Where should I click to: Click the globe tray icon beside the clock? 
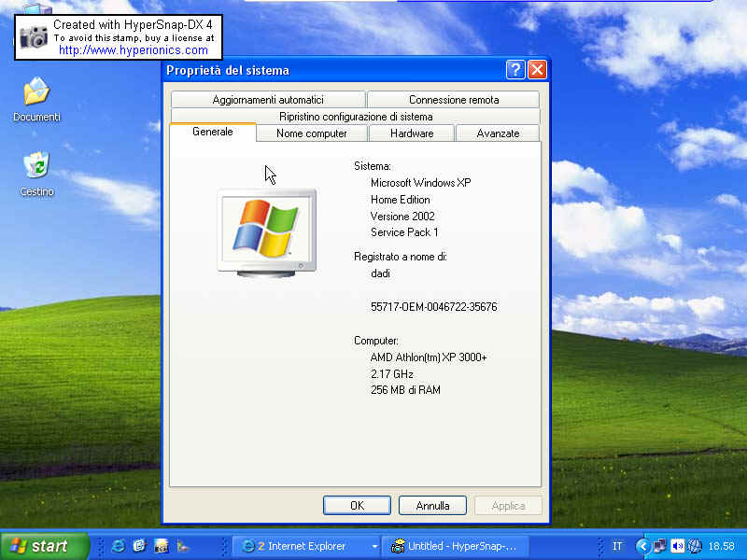[695, 546]
